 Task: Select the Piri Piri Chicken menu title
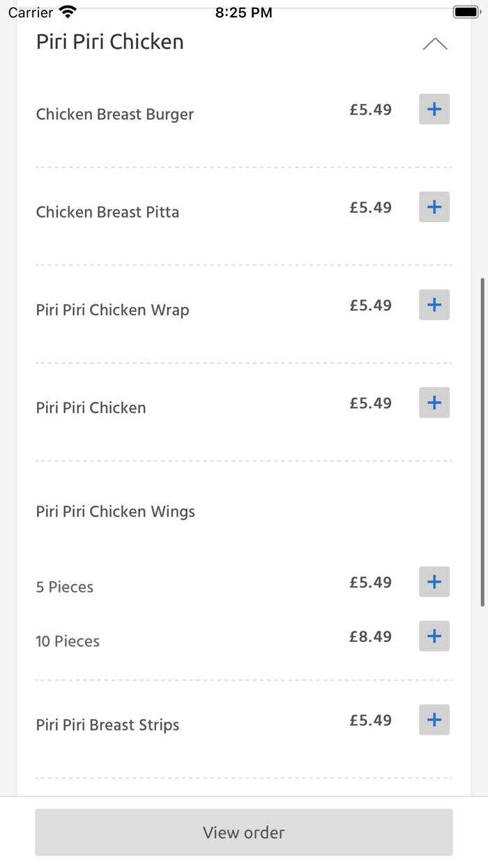tap(109, 42)
